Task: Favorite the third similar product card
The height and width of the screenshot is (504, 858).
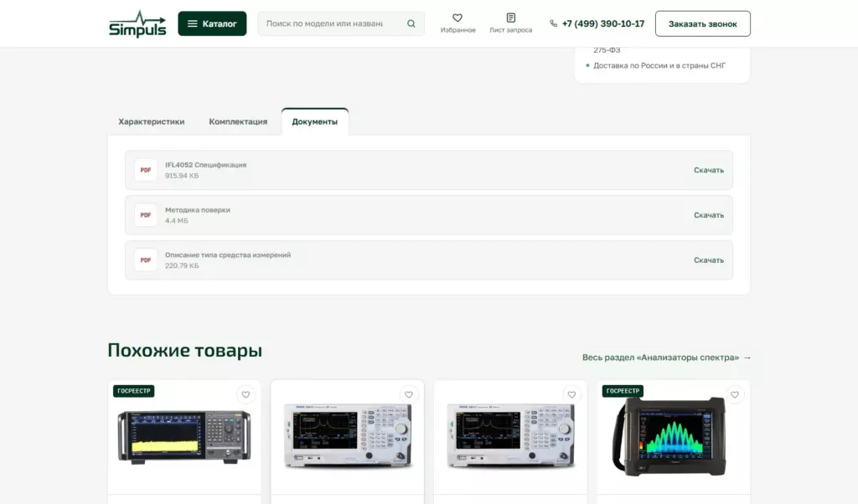Action: (x=571, y=394)
